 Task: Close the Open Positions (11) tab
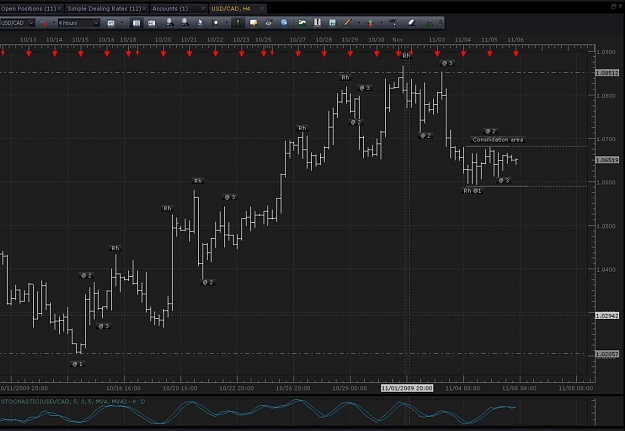pyautogui.click(x=59, y=8)
